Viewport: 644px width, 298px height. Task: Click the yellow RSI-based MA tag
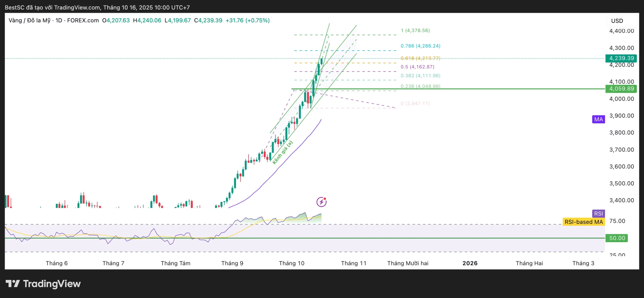coord(583,222)
